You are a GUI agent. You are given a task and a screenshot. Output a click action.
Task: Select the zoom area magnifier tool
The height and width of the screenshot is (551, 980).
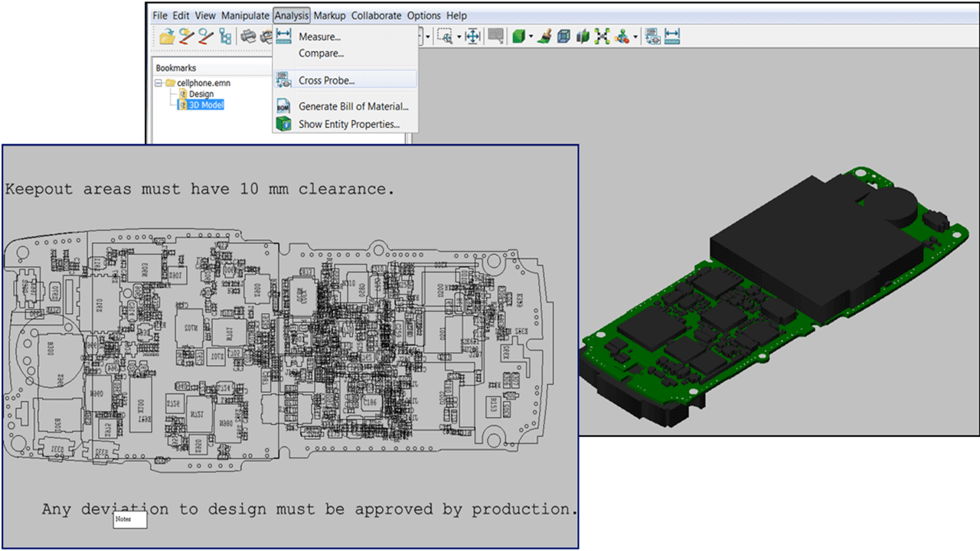coord(445,36)
